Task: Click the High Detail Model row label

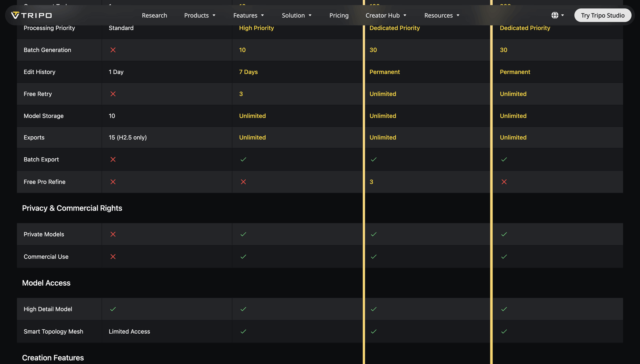Action: 48,309
